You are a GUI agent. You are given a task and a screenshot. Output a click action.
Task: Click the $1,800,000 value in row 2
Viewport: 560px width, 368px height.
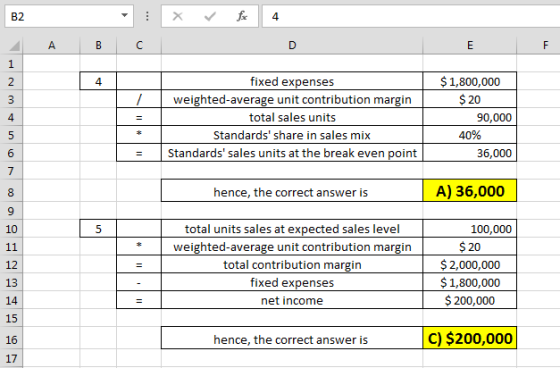point(470,81)
